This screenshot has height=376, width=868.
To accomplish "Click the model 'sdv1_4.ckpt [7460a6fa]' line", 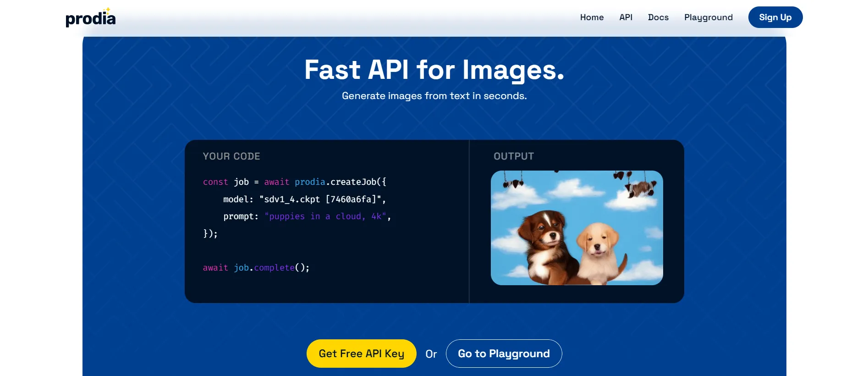I will point(305,199).
